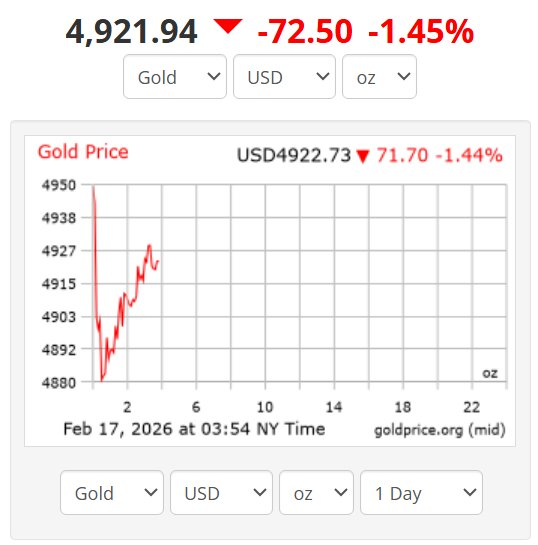The height and width of the screenshot is (545, 538).
Task: Click the 4950 y-axis label
Action: [59, 185]
